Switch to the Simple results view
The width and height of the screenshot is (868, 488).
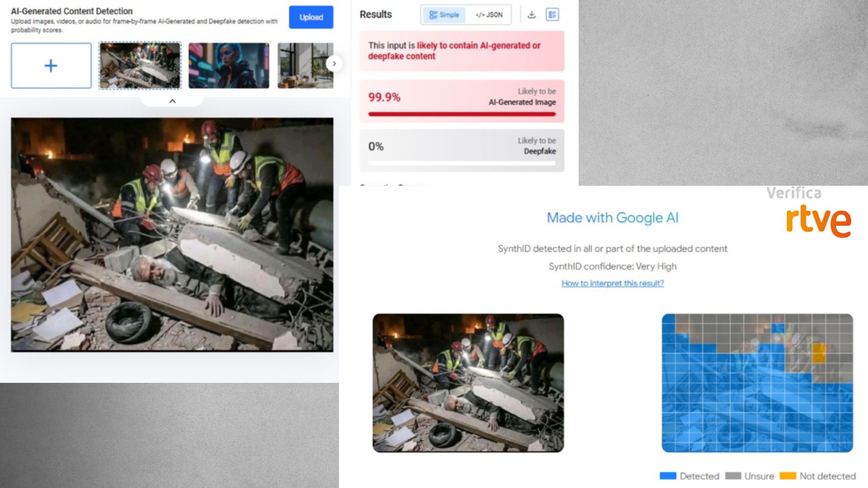444,15
